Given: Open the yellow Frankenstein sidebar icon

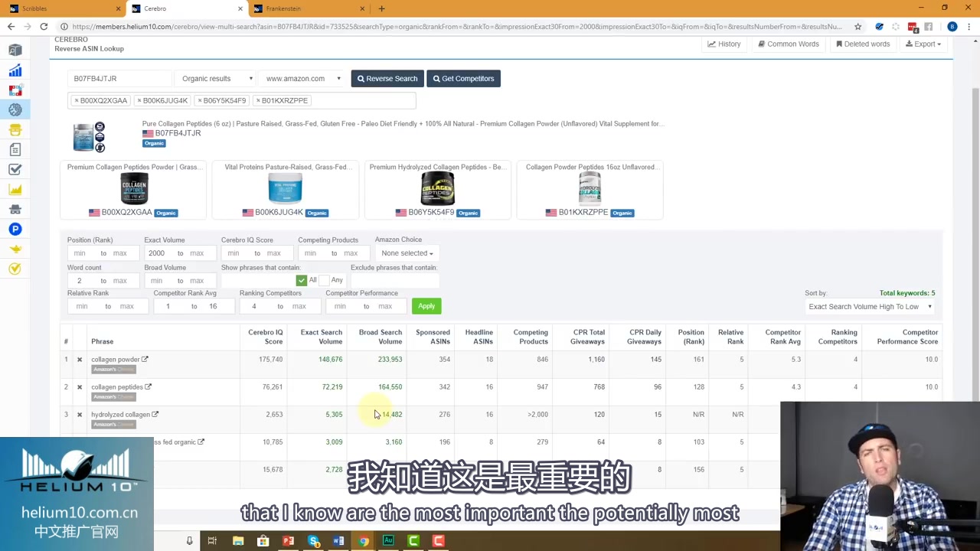Looking at the screenshot, I should 15,130.
